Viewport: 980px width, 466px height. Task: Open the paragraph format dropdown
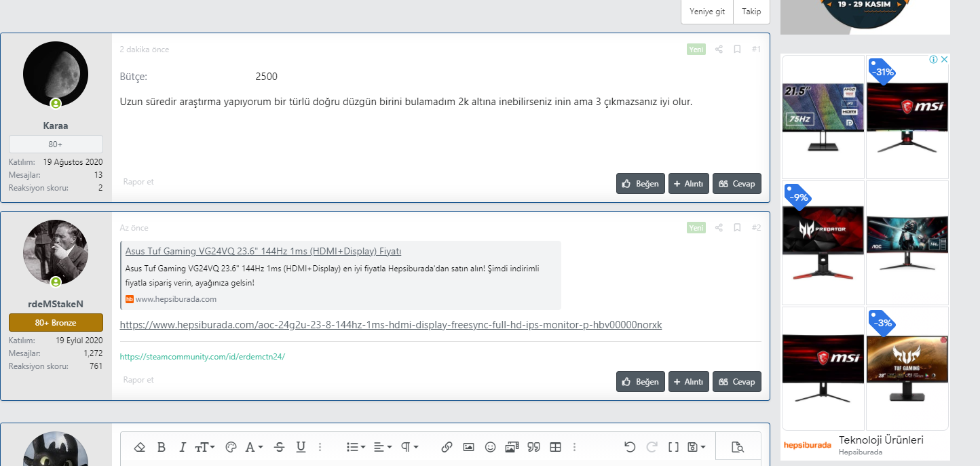pyautogui.click(x=409, y=447)
